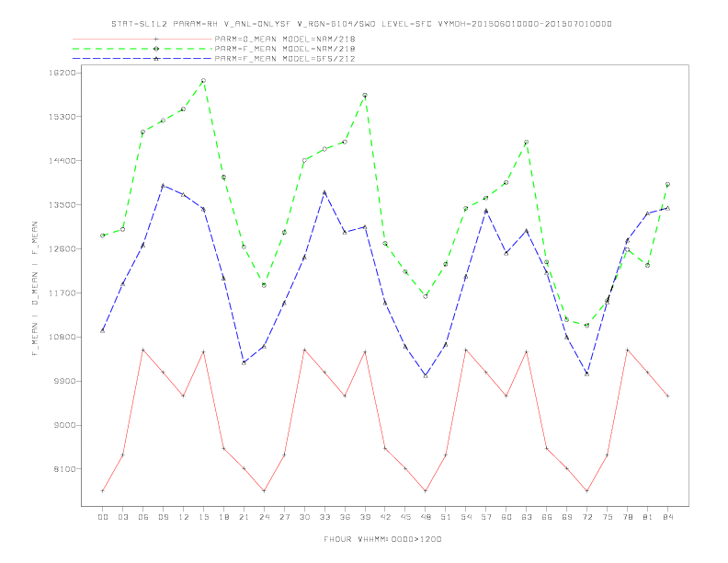Click x-axis tick label 63

(527, 517)
